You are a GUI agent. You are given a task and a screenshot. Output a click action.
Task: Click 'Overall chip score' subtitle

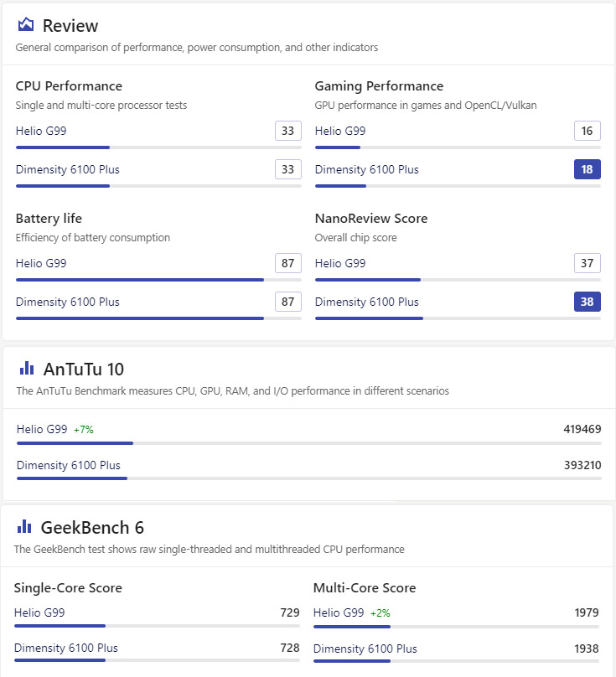tap(355, 237)
